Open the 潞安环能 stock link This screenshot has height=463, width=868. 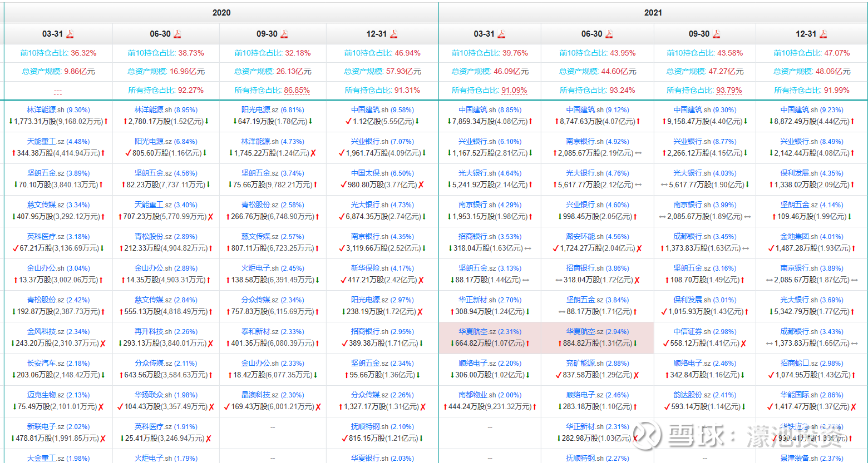tap(581, 237)
